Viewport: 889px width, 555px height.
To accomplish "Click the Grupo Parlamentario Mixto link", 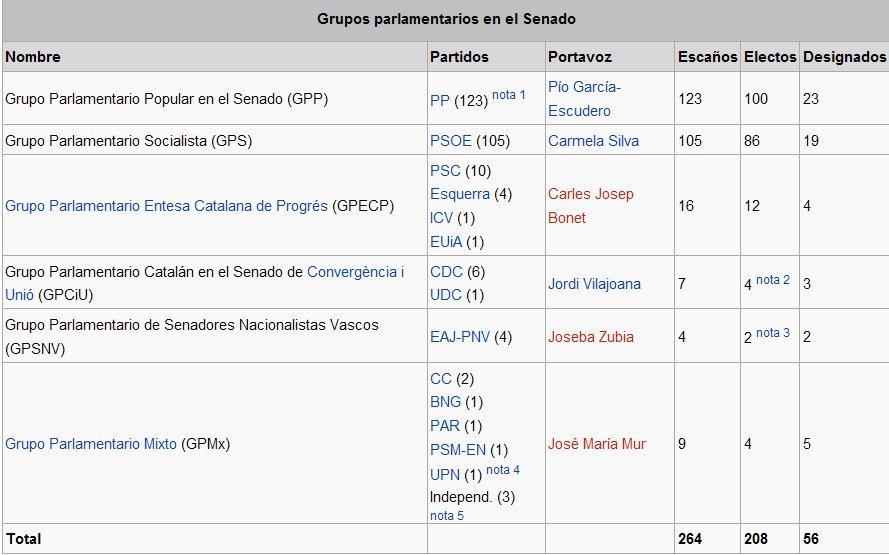I will (91, 444).
